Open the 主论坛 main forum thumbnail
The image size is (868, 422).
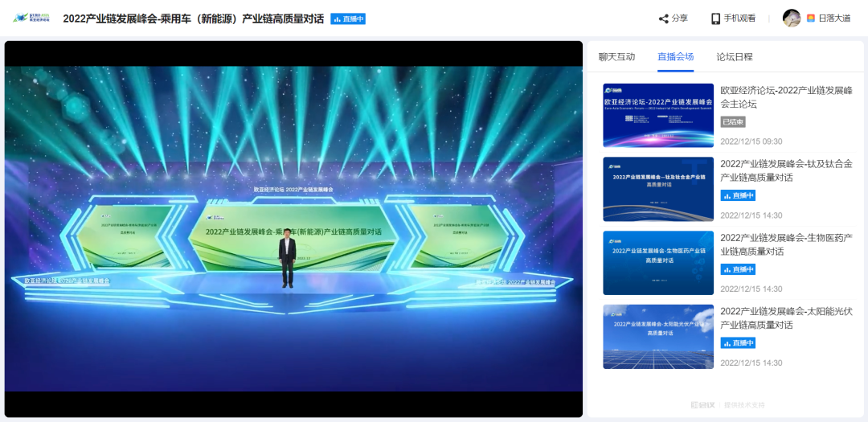pyautogui.click(x=658, y=115)
